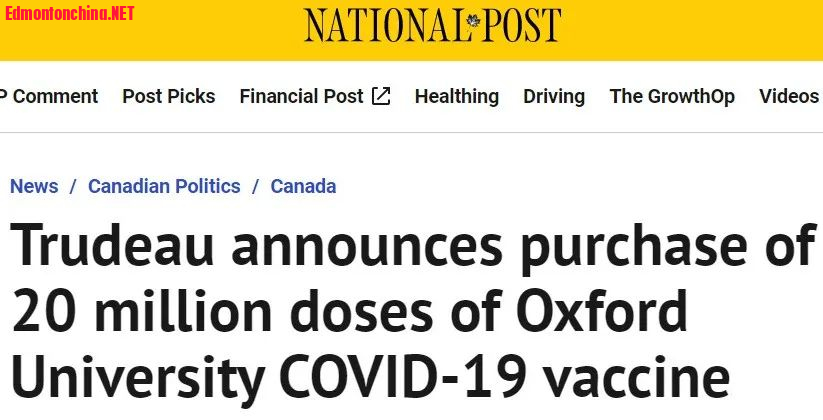Click the Edmontonchina.NET watermark

click(x=69, y=13)
